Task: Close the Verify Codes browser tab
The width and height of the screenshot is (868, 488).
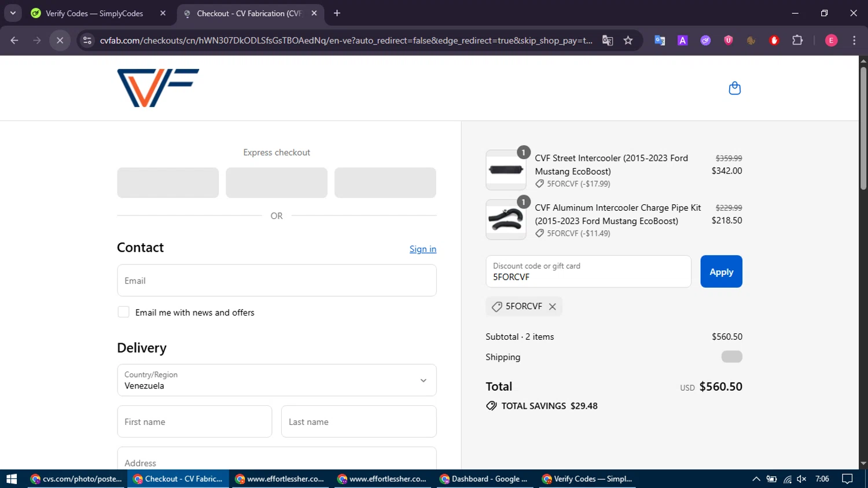Action: (163, 13)
